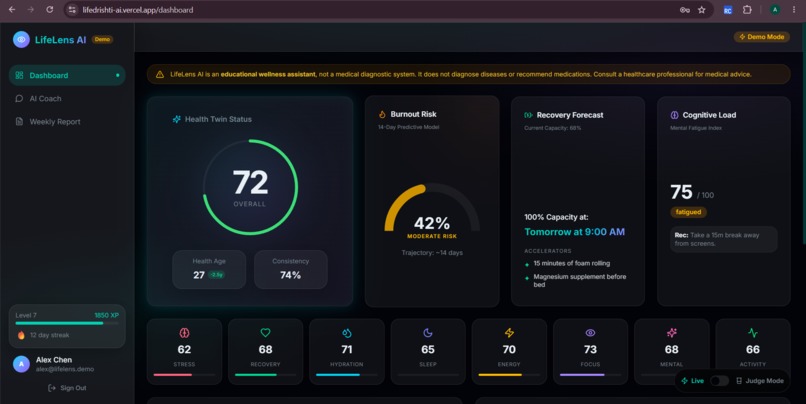Click the Burnout Risk flame icon

pyautogui.click(x=382, y=114)
